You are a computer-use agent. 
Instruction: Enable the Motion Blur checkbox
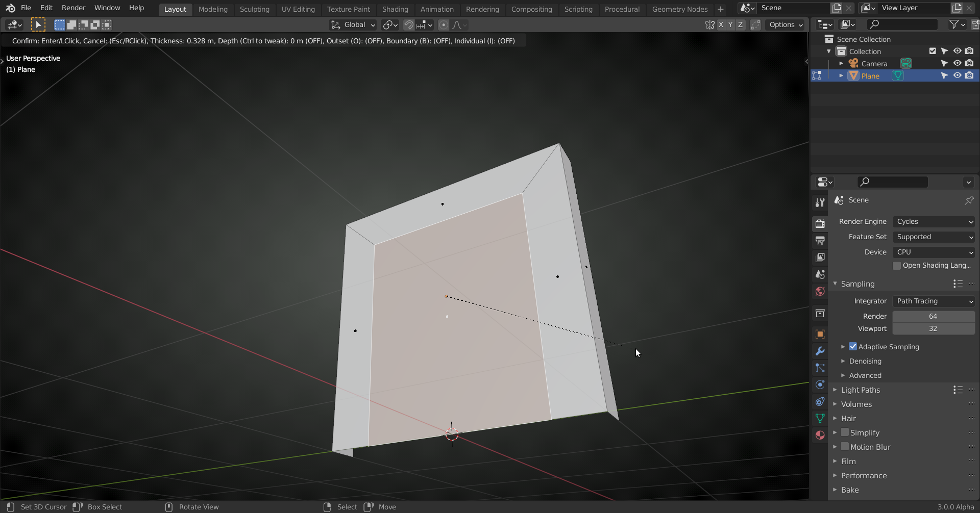pos(845,447)
